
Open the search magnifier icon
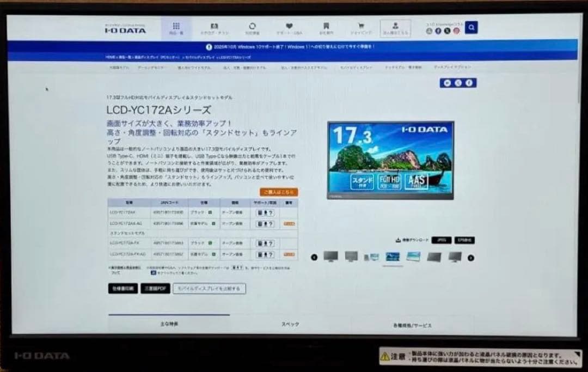471,26
